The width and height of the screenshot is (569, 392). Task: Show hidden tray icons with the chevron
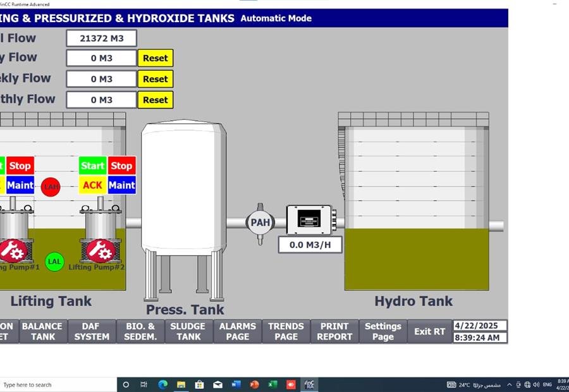[510, 385]
